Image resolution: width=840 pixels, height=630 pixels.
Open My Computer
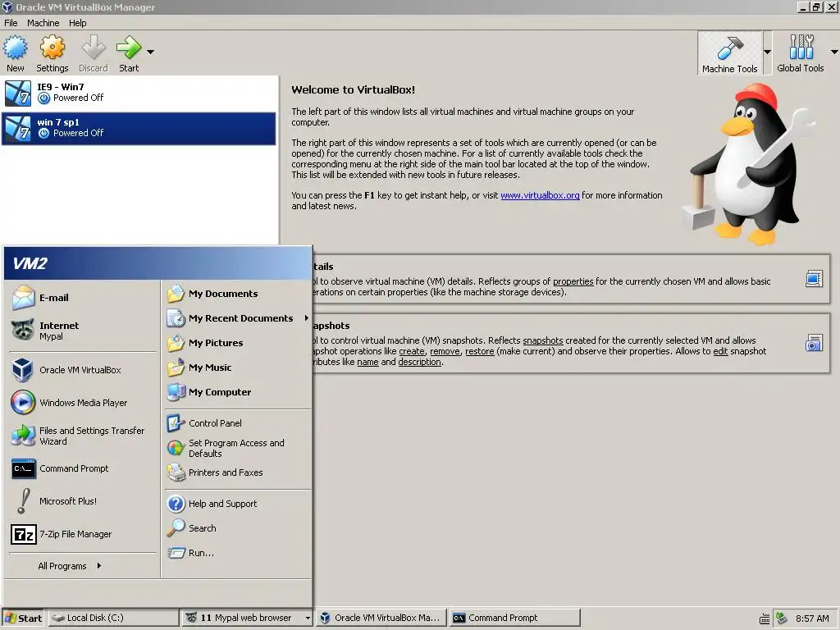tap(237, 392)
